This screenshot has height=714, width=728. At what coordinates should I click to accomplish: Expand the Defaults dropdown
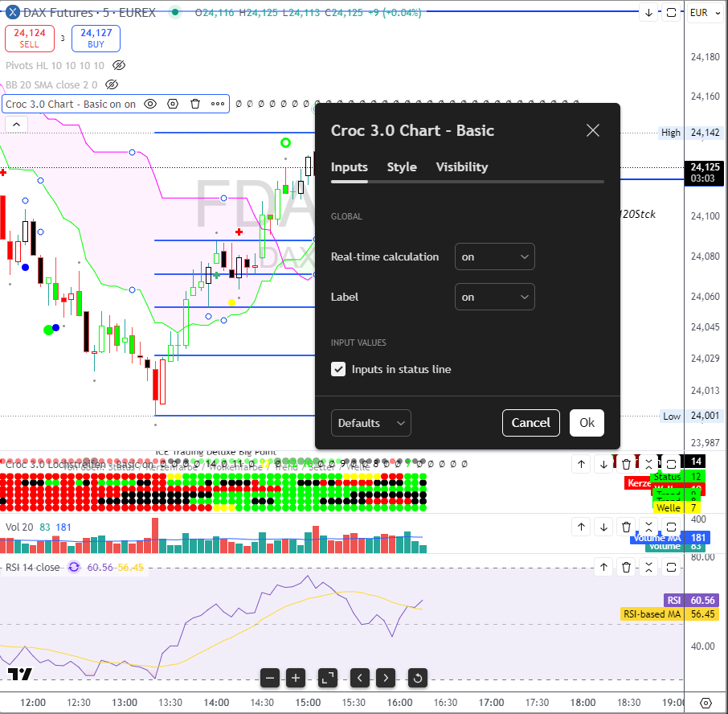click(x=370, y=423)
